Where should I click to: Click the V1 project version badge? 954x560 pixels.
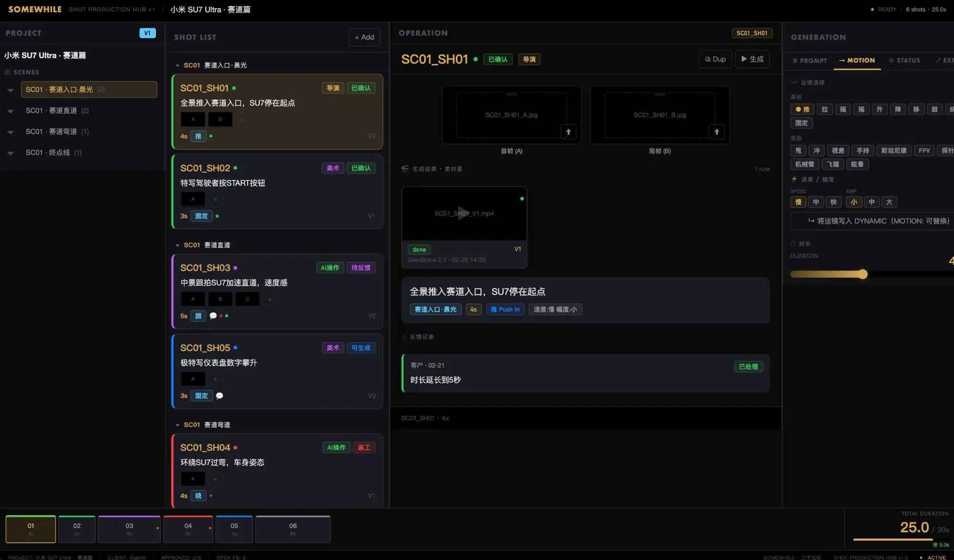(147, 33)
